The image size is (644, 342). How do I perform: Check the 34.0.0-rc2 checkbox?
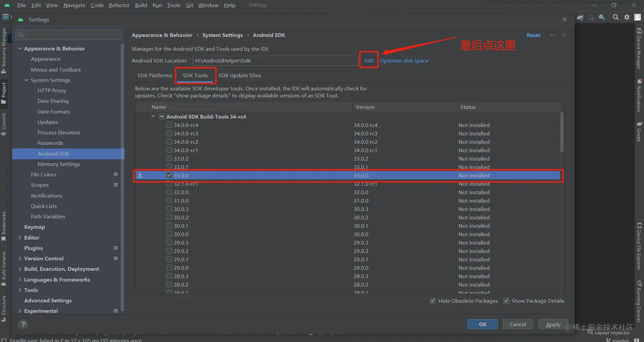(169, 142)
